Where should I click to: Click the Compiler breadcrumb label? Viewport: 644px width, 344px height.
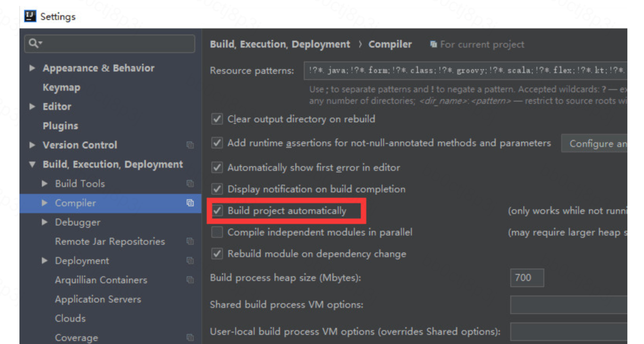point(390,44)
